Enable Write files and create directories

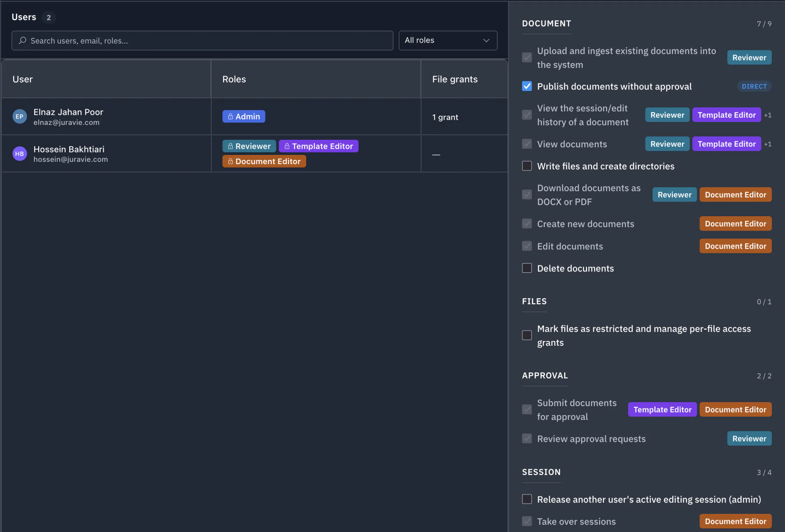pos(527,166)
